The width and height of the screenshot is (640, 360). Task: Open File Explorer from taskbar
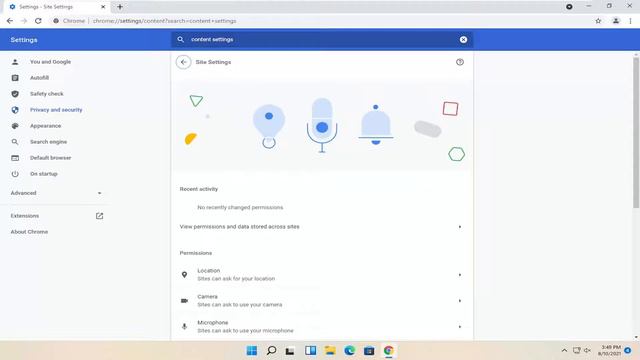pyautogui.click(x=330, y=351)
